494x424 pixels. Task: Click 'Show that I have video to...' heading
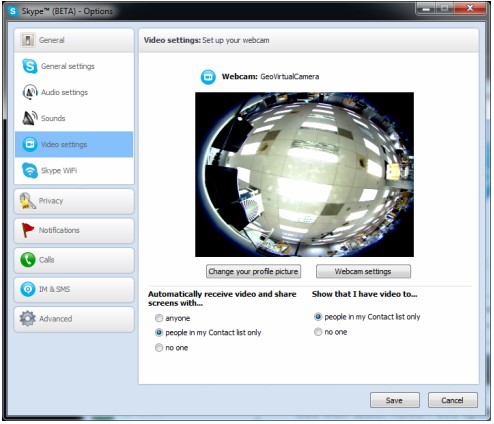coord(364,294)
